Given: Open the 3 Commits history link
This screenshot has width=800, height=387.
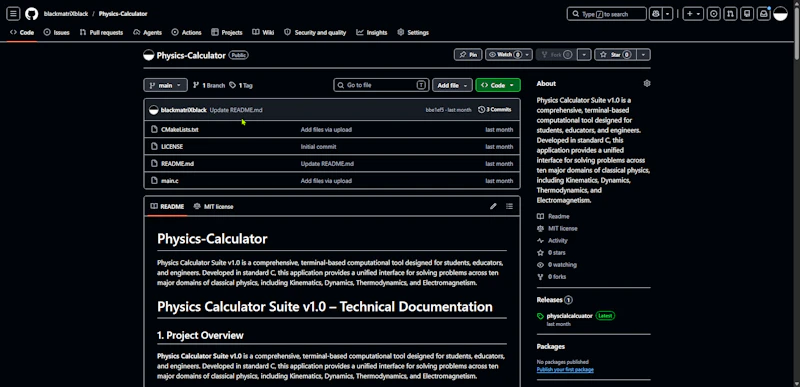Looking at the screenshot, I should tap(494, 110).
